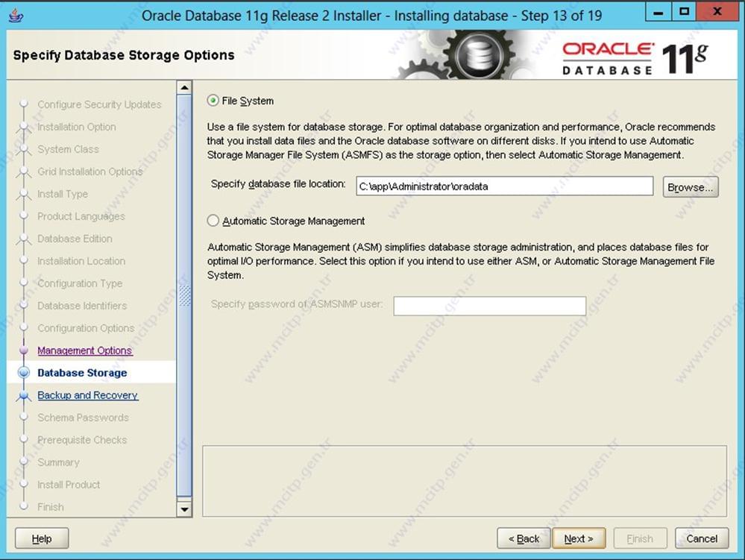Click the step list scrollbar thumb
Viewport: 745px width, 560px height.
(x=184, y=296)
